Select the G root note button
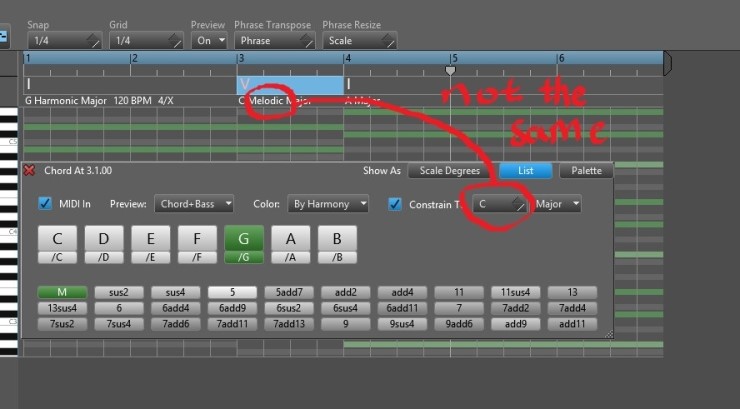 [244, 239]
